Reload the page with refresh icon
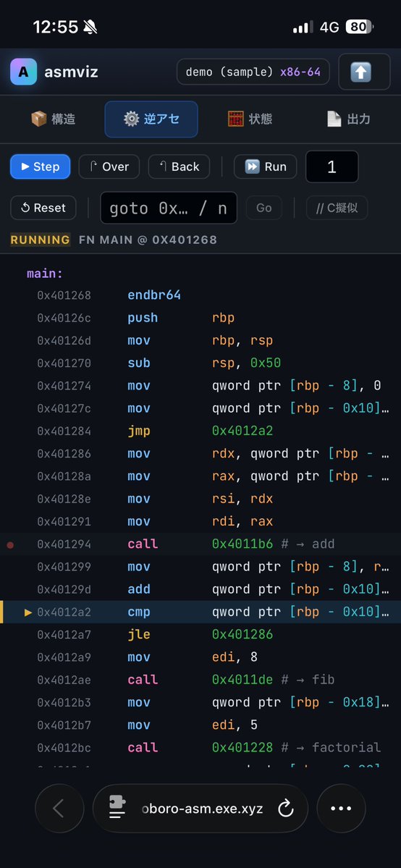 click(286, 809)
